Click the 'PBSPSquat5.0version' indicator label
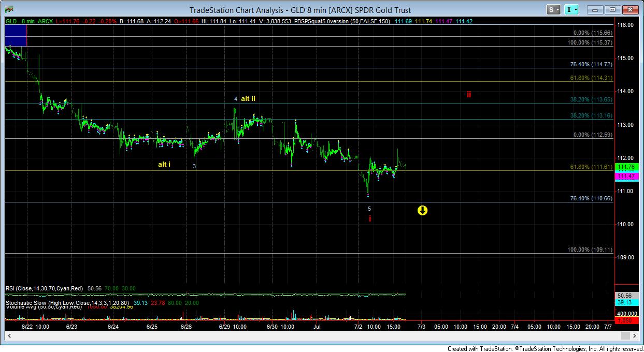Screen dimensions: 644x352 click(322, 21)
